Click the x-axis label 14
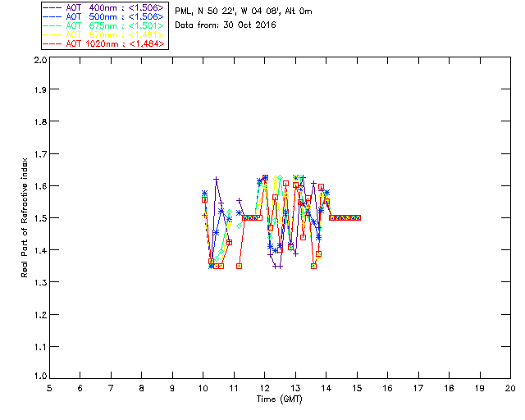The width and height of the screenshot is (525, 420). click(326, 388)
